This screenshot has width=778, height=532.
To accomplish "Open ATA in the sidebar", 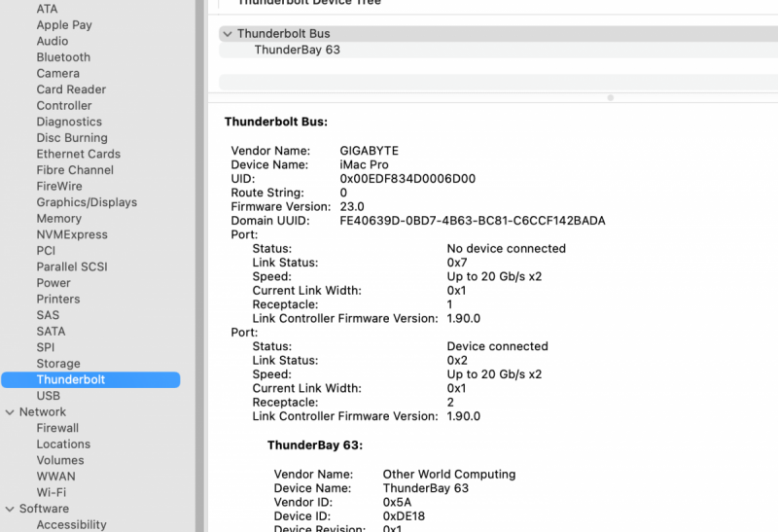I will point(47,9).
